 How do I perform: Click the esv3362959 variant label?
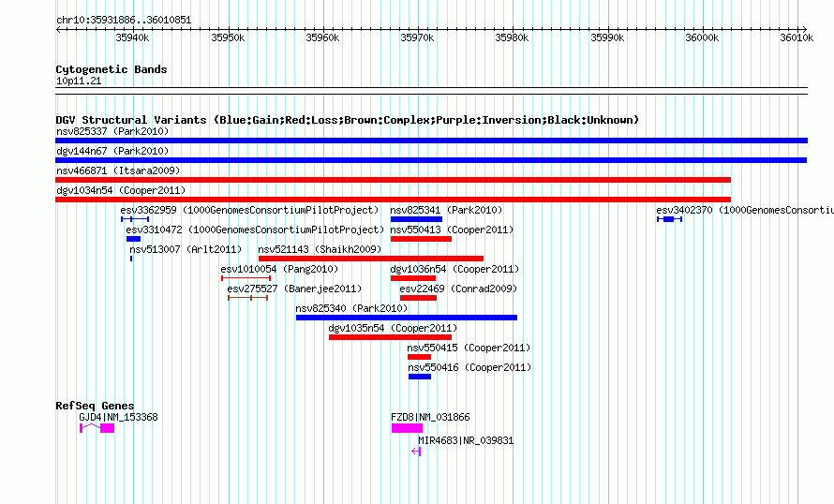[249, 210]
